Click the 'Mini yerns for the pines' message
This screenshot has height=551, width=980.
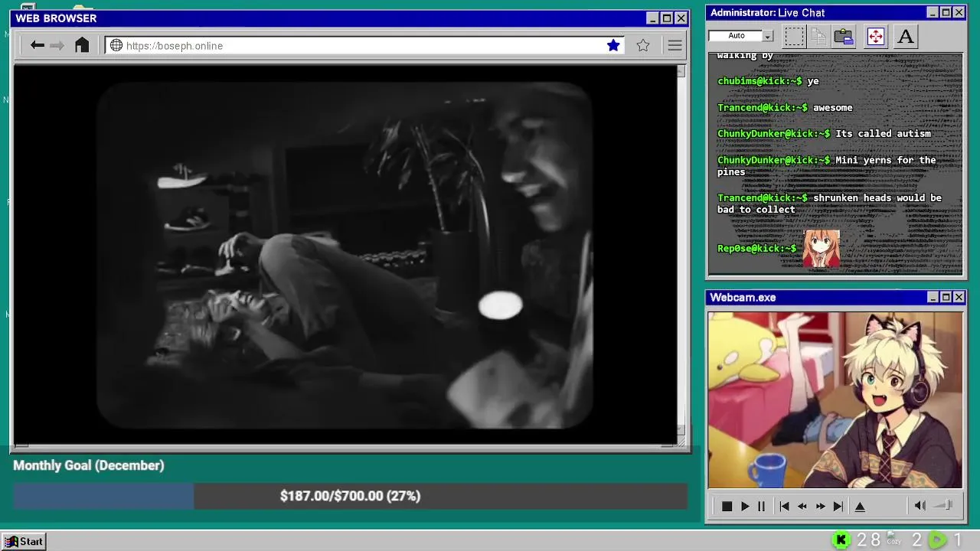(x=827, y=166)
